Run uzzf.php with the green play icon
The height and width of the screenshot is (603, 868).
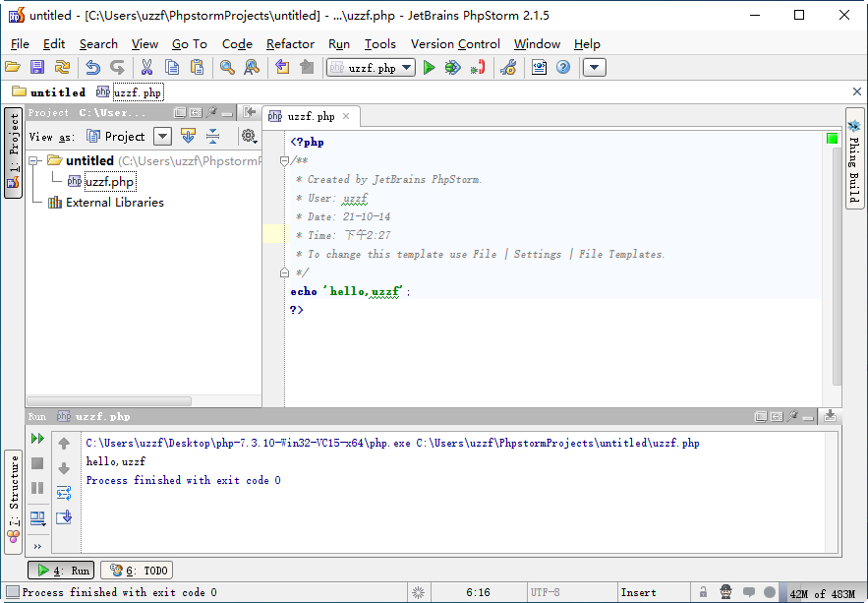pos(429,68)
